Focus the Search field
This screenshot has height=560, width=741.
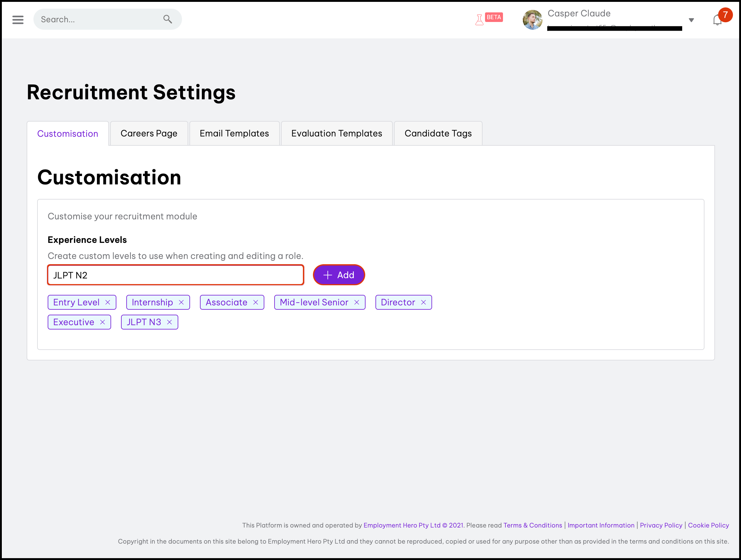[x=107, y=19]
